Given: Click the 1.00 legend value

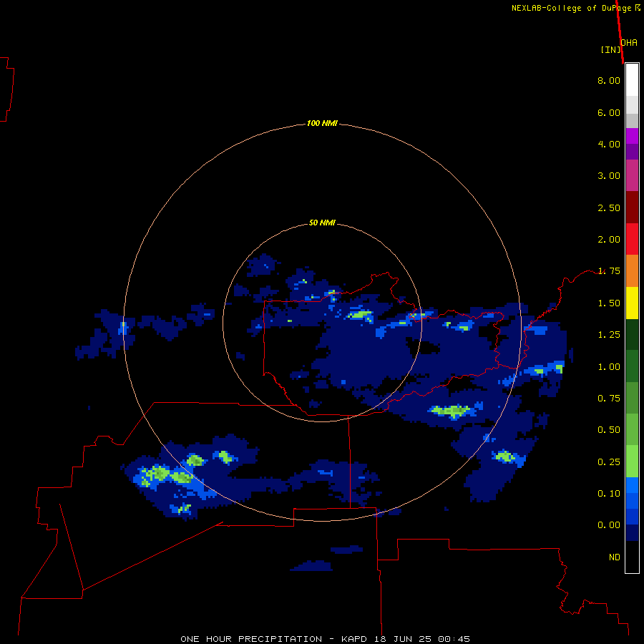Looking at the screenshot, I should point(609,367).
